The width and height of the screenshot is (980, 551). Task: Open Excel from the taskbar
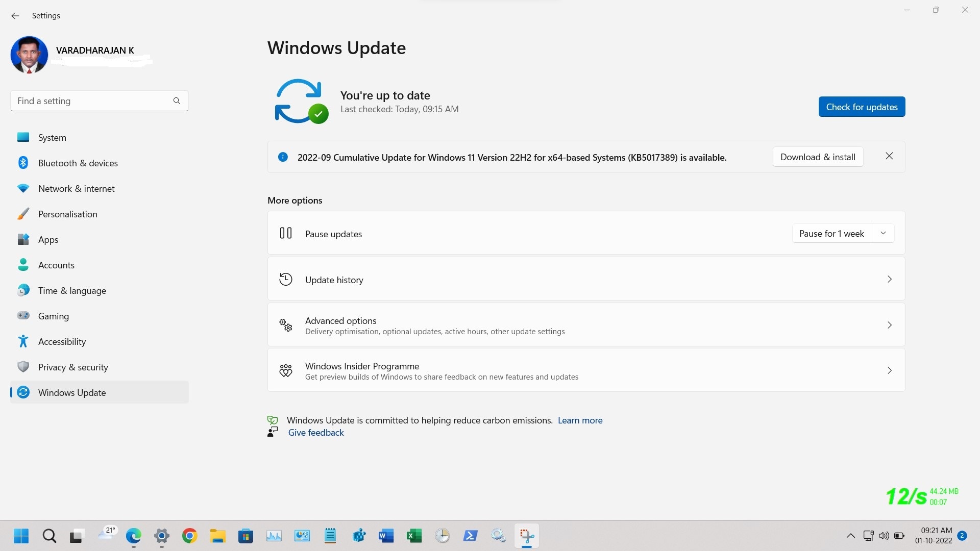(x=414, y=536)
